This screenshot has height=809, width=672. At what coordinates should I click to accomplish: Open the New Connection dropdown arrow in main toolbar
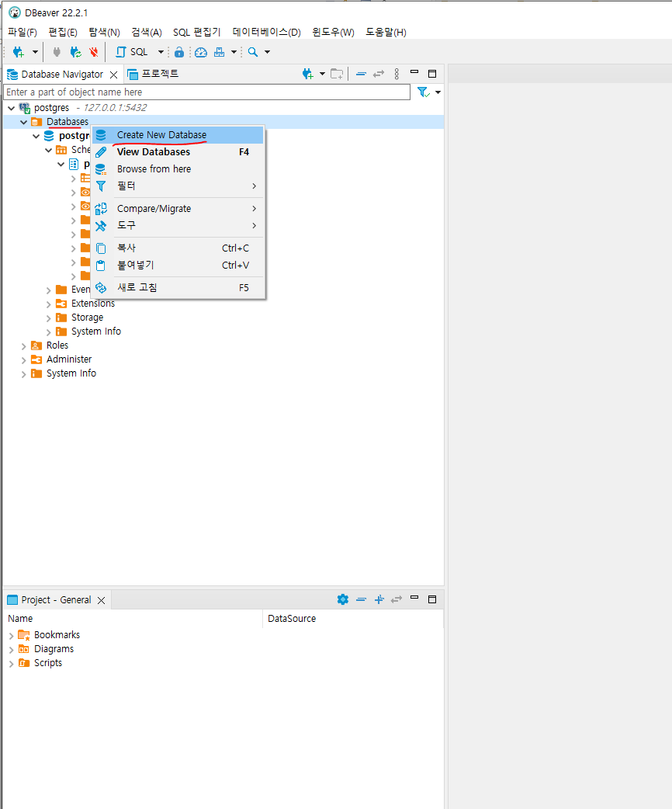[35, 52]
